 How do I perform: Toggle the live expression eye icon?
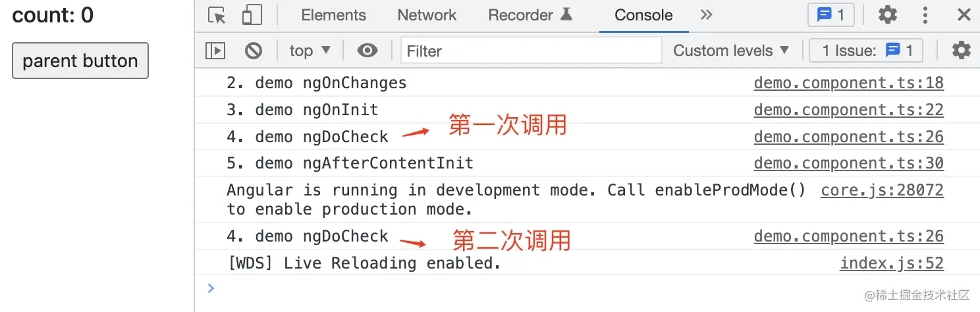click(367, 51)
